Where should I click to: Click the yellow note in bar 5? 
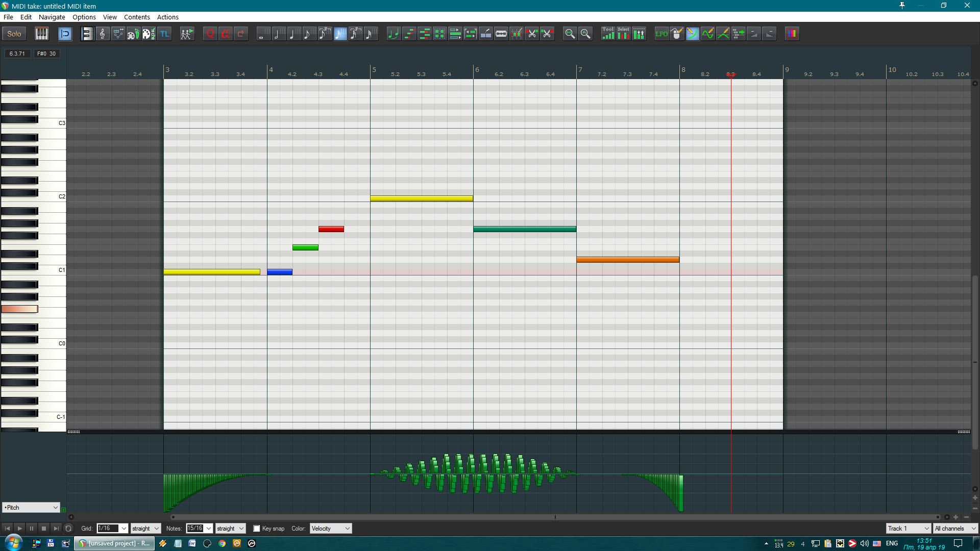click(421, 198)
